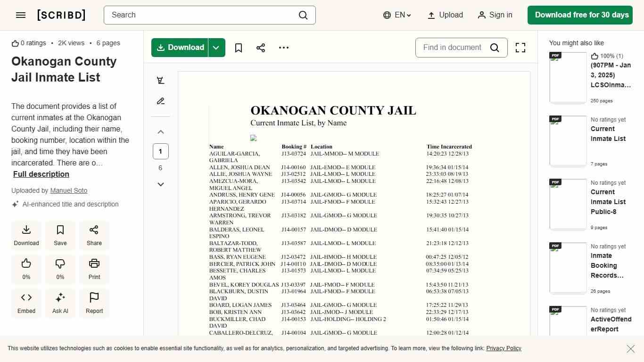Save the document with the bookmark icon
644x362 pixels.
click(x=238, y=48)
